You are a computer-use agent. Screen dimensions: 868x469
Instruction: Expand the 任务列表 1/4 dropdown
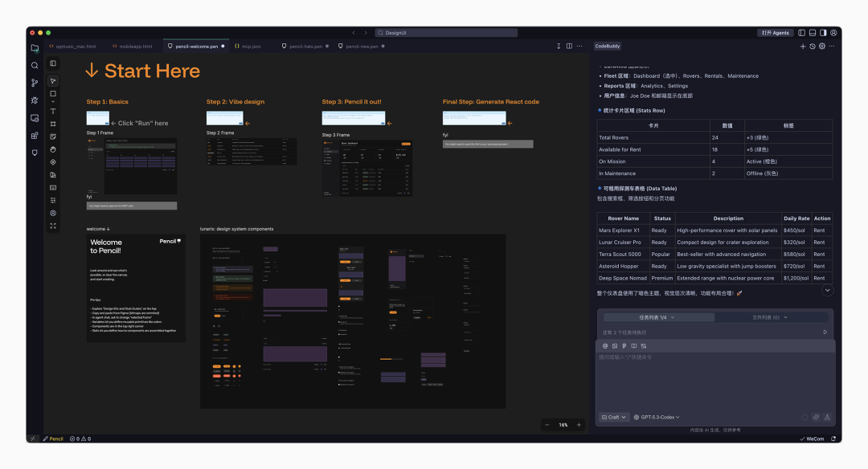pos(657,317)
